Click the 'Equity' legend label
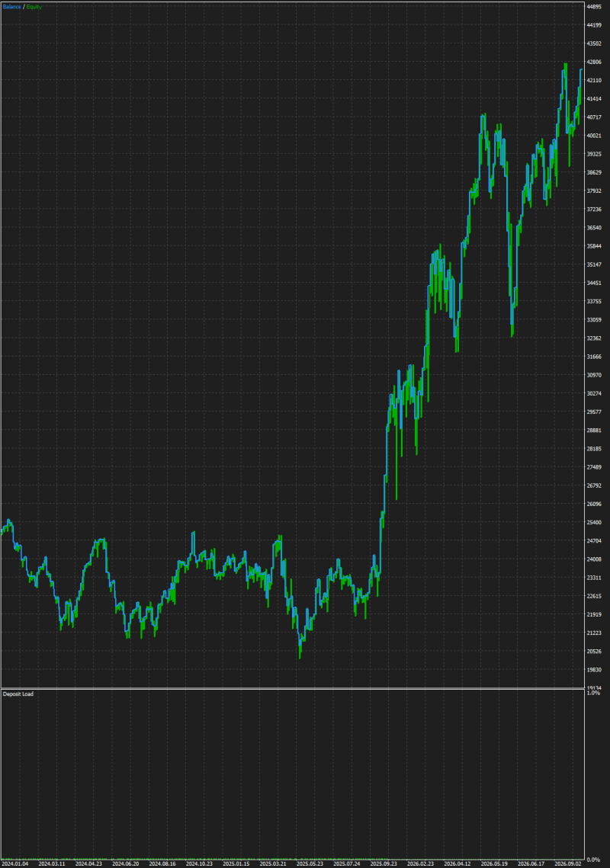The width and height of the screenshot is (610, 868). 34,7
